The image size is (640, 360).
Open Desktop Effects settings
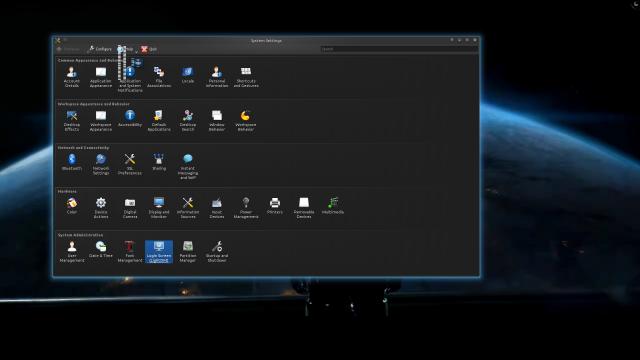(x=71, y=121)
